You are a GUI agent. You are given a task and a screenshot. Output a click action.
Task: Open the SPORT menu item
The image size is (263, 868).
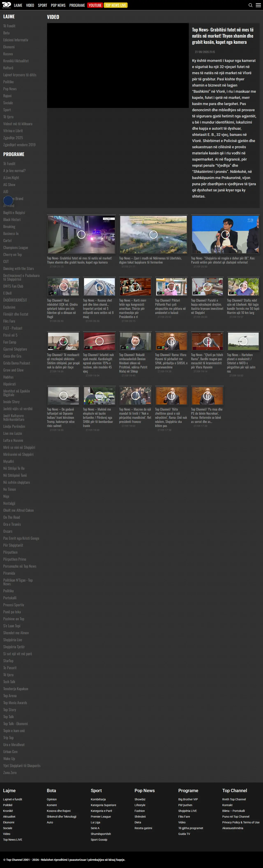click(43, 5)
